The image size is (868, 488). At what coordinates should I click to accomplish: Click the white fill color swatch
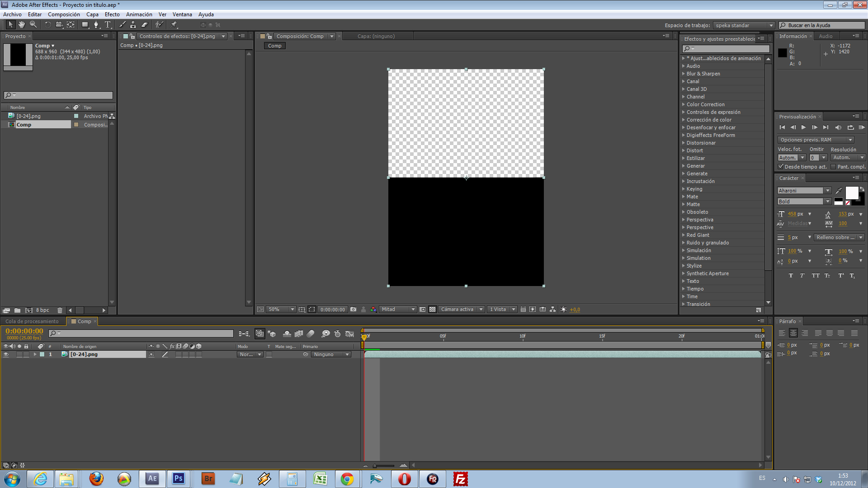(852, 192)
